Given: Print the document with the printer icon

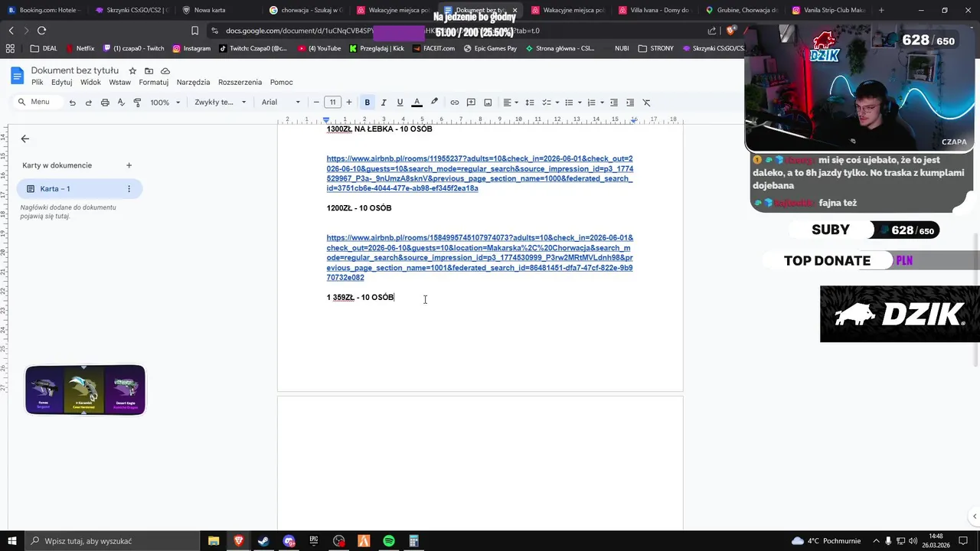Looking at the screenshot, I should coord(105,103).
